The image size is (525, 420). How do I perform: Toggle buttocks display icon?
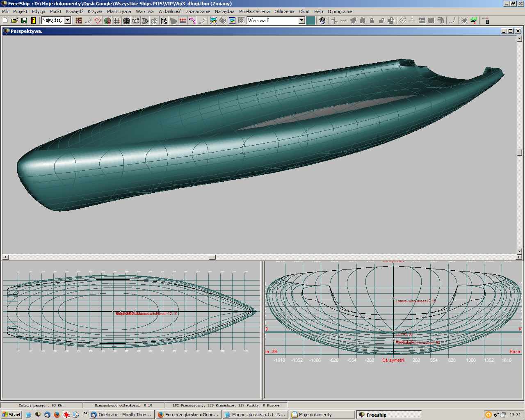pos(136,21)
